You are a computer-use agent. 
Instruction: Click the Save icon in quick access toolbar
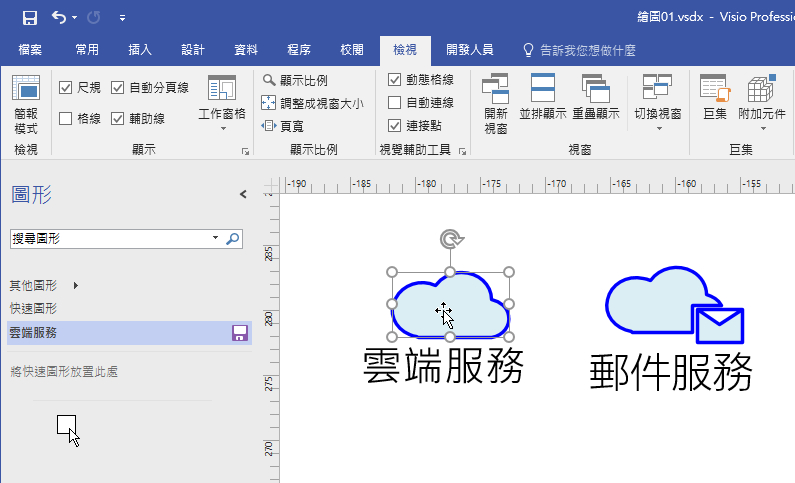(x=30, y=18)
